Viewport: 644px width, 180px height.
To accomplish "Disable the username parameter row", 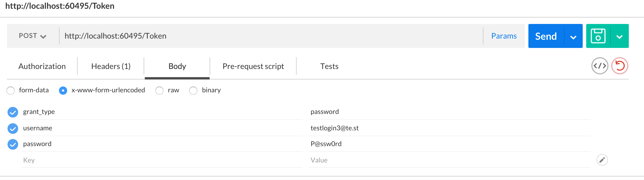I will point(13,128).
